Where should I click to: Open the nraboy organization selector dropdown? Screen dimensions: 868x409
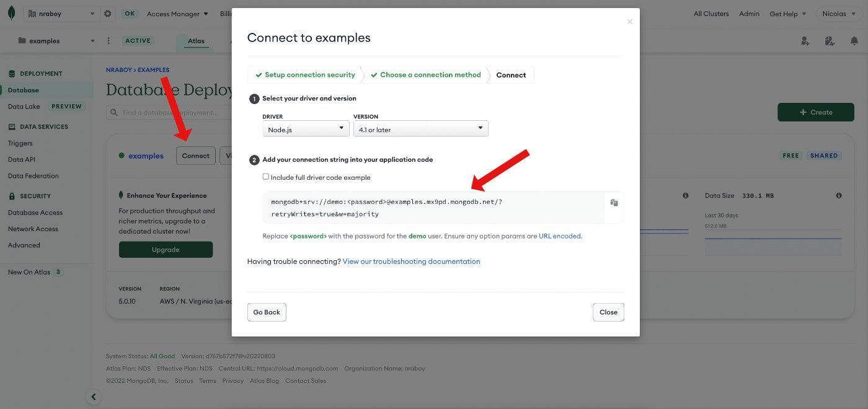tap(60, 14)
